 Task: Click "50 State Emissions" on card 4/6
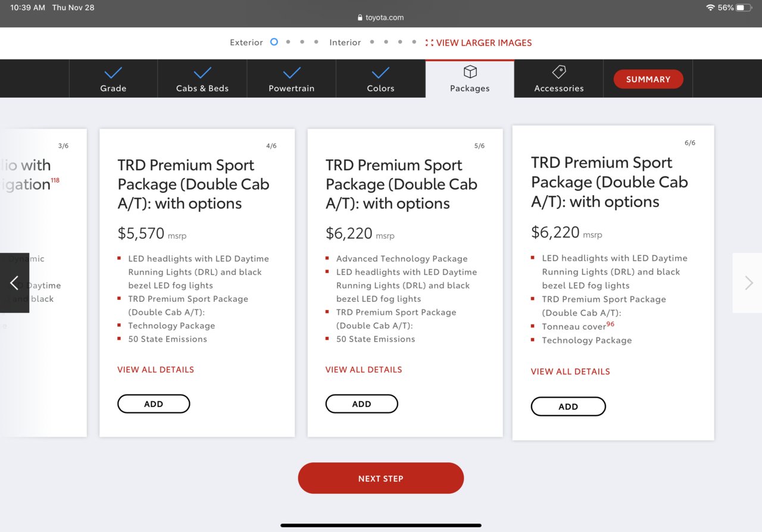point(168,339)
